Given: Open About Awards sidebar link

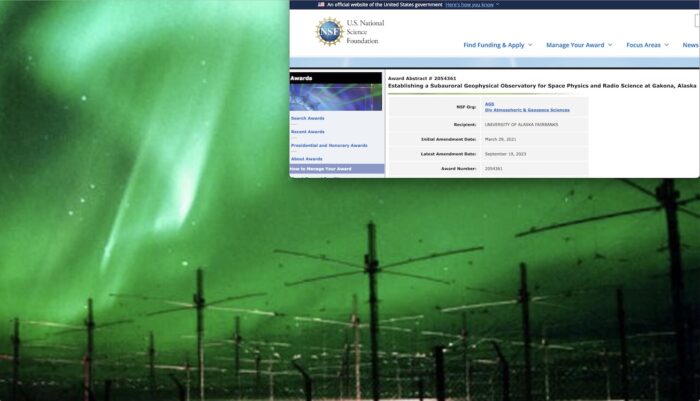Looking at the screenshot, I should pyautogui.click(x=307, y=159).
